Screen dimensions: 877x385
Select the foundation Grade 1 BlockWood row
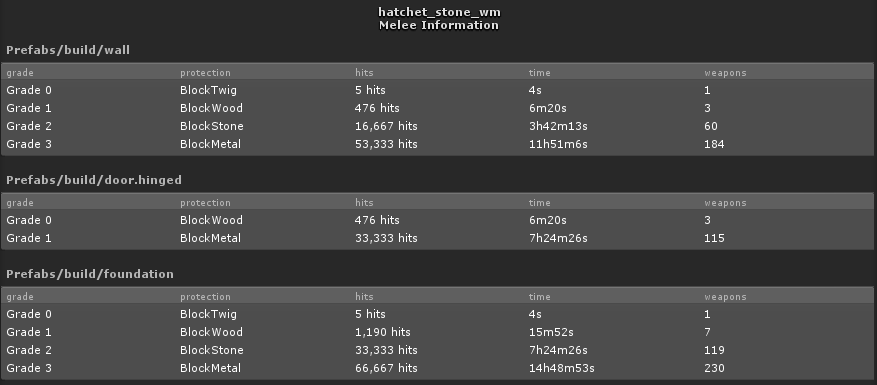[x=437, y=332]
